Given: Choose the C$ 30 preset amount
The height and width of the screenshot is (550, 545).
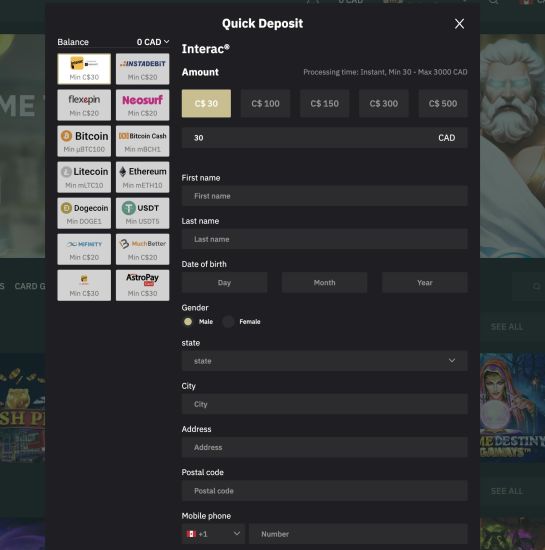Looking at the screenshot, I should [x=206, y=103].
